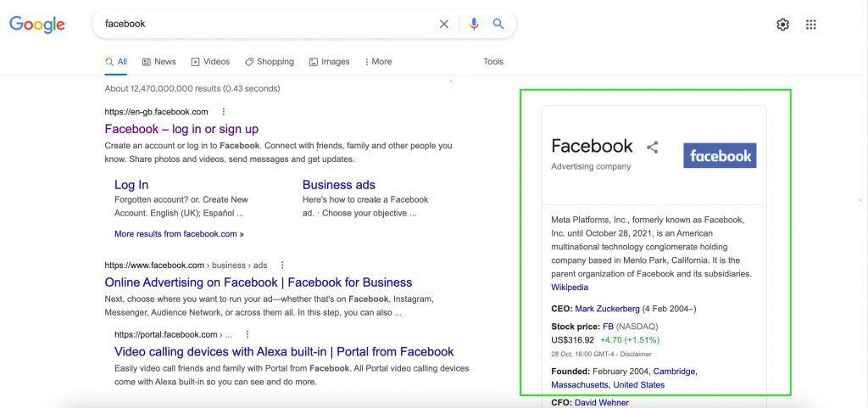Click the stock Disclaimer text
Screen dimensions: 868x408
tap(637, 355)
